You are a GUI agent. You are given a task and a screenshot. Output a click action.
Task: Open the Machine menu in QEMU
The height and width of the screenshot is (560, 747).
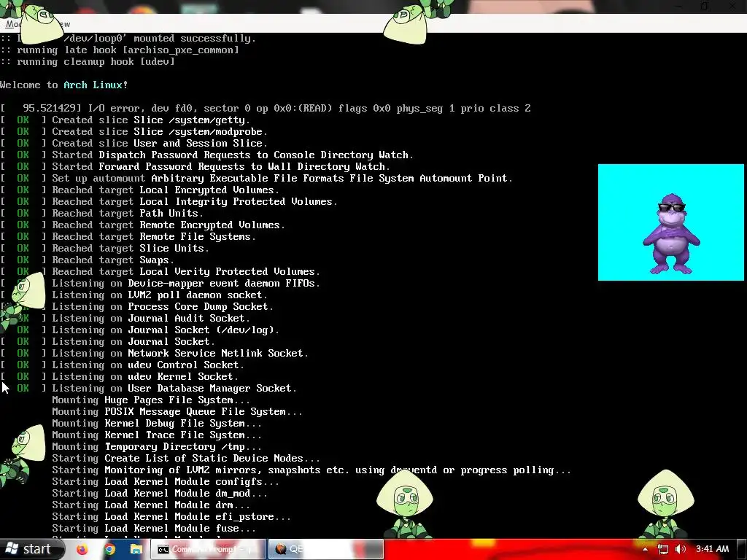[x=13, y=24]
